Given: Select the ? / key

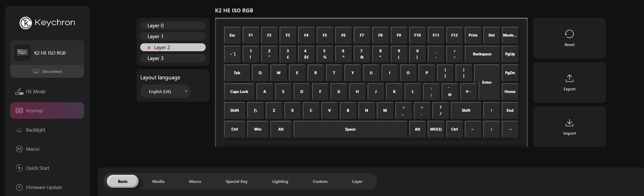Looking at the screenshot, I should tap(441, 110).
